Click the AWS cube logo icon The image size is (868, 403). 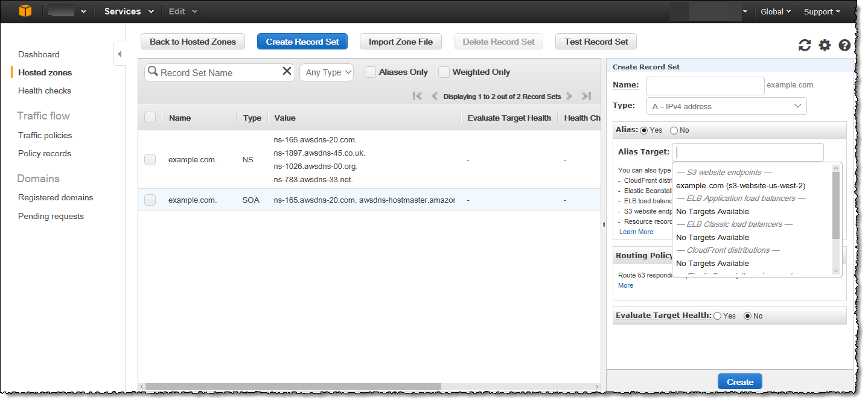click(x=25, y=11)
